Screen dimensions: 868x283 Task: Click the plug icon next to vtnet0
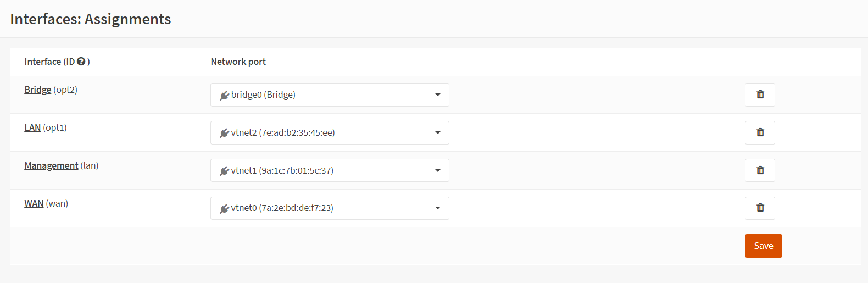point(224,209)
